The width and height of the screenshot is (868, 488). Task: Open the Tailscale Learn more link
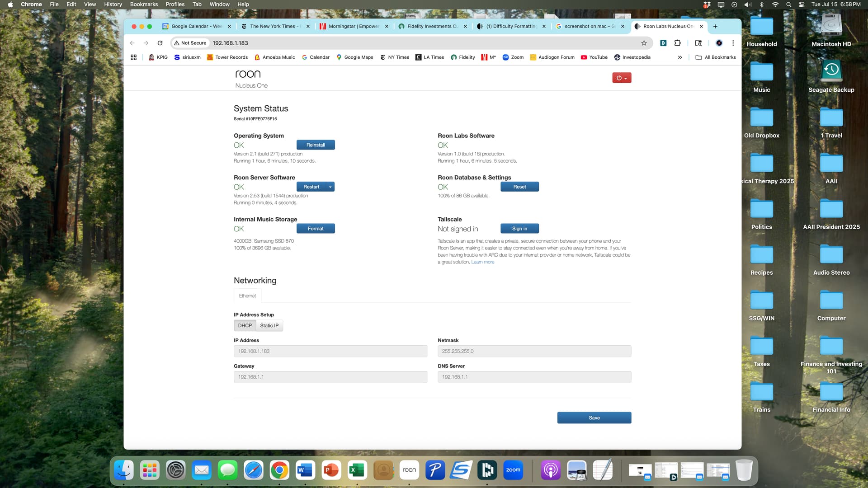(482, 262)
